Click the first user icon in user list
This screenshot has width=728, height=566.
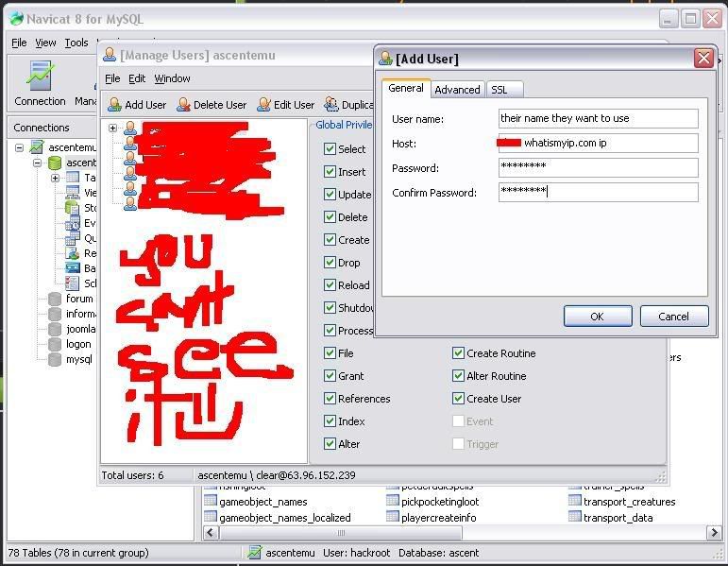tap(130, 128)
